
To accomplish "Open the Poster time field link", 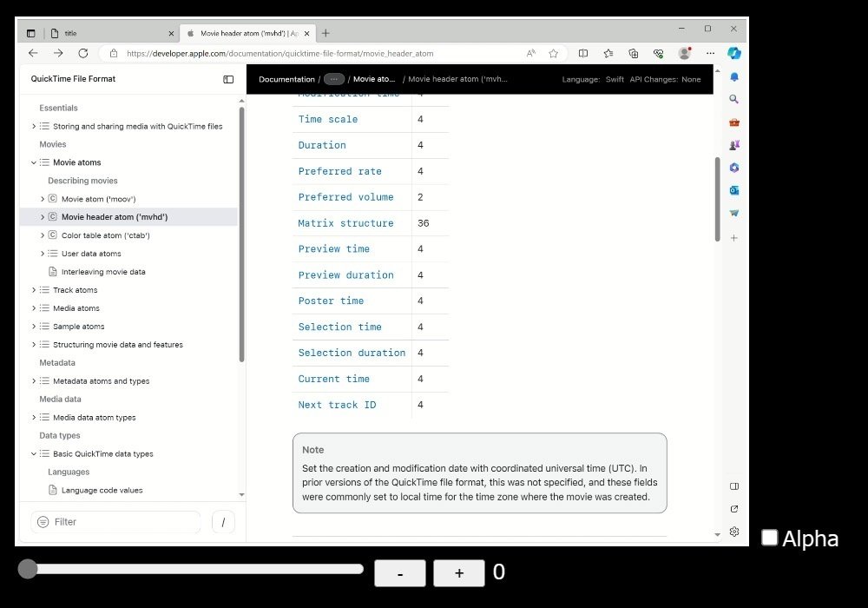I will coord(331,301).
